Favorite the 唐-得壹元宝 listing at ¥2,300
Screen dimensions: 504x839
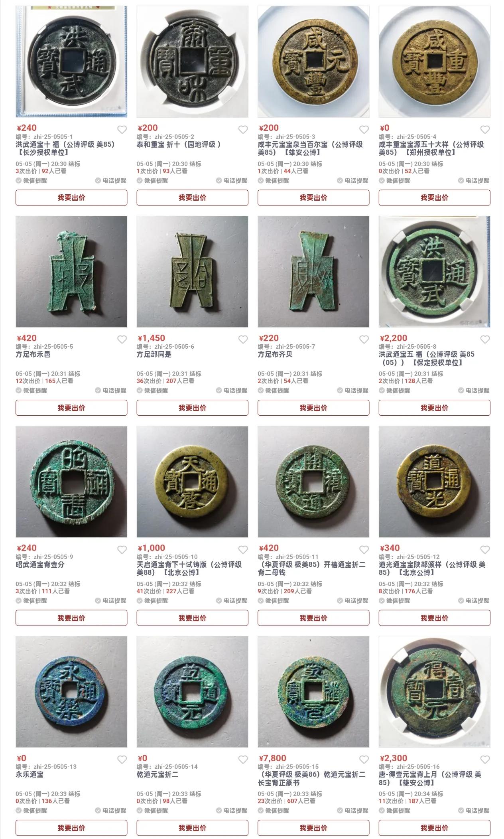[x=485, y=760]
